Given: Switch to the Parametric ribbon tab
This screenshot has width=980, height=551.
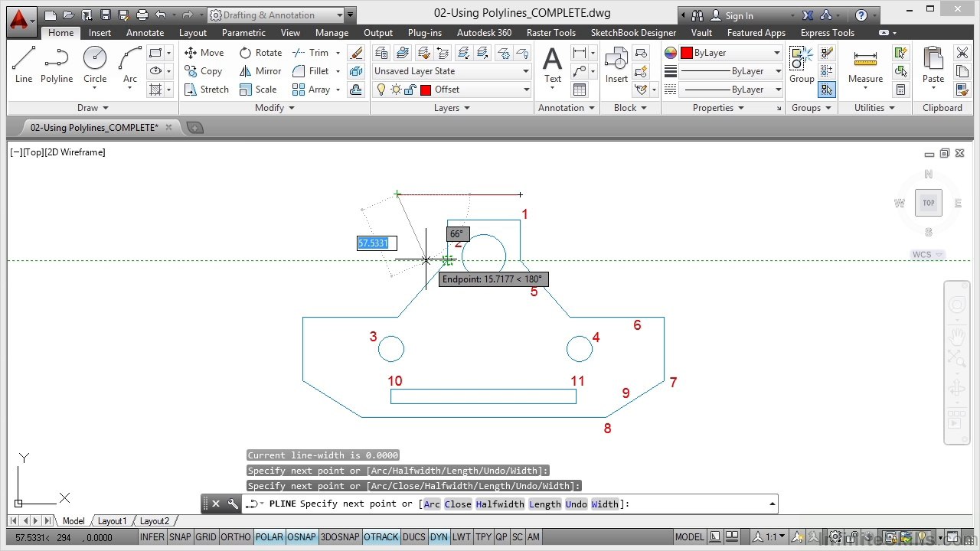Looking at the screenshot, I should point(244,33).
